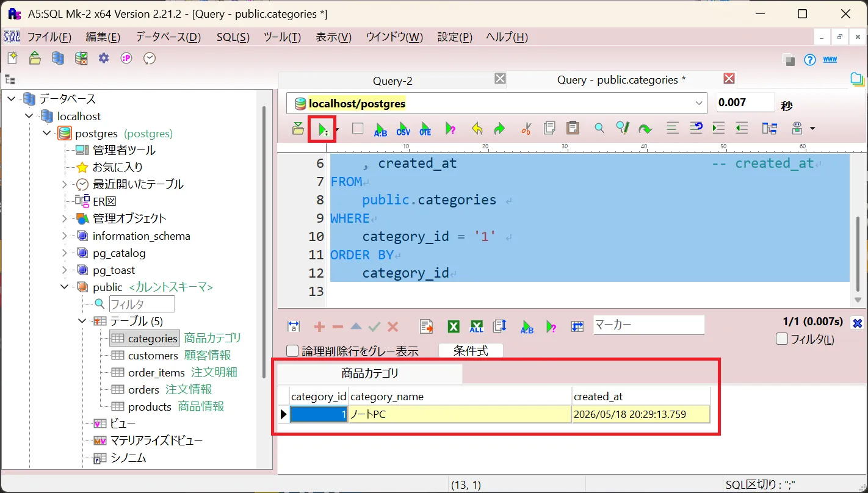Screen dimensions: 868x493
Task: Open the 設定(P) menu
Action: pos(455,37)
